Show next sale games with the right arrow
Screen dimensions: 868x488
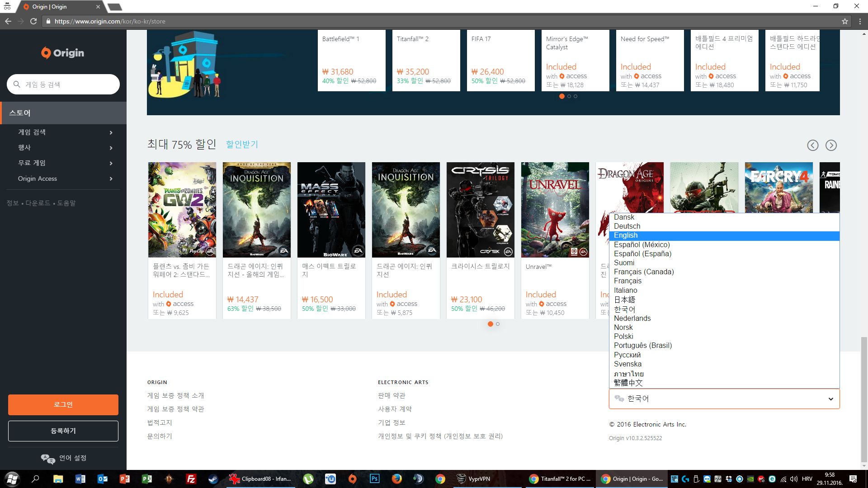831,145
